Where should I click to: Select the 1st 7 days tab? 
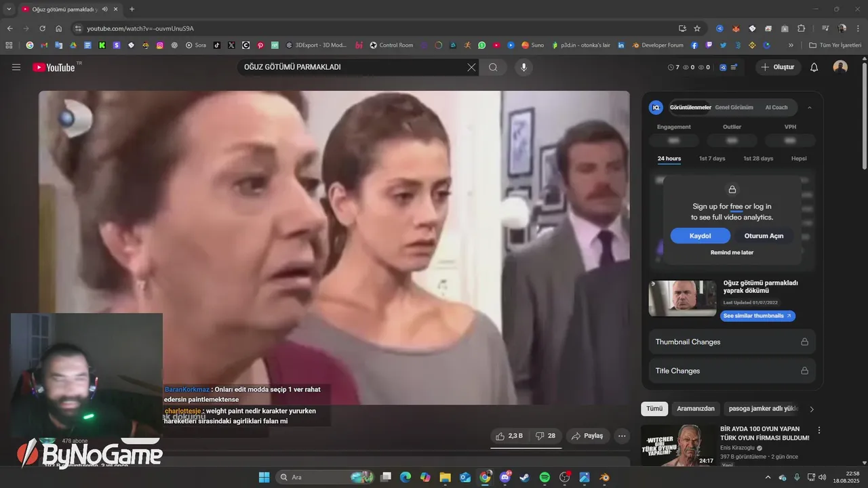pyautogui.click(x=712, y=159)
